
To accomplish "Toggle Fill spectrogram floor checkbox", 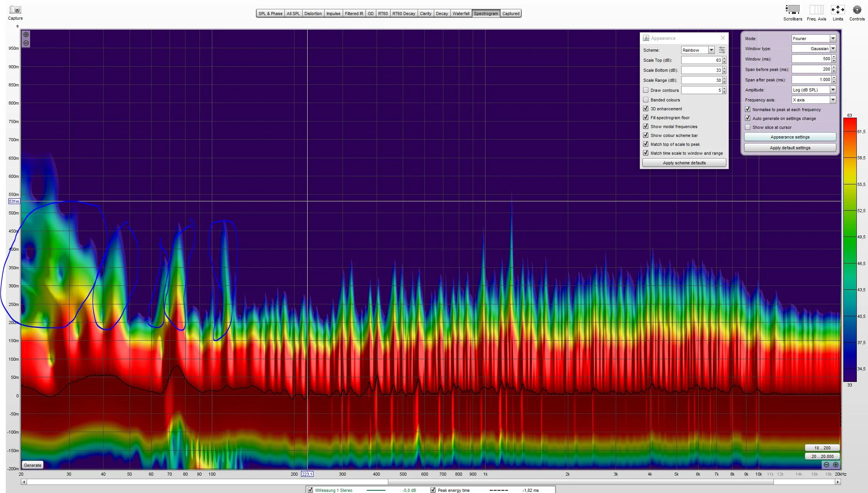I will coord(646,117).
